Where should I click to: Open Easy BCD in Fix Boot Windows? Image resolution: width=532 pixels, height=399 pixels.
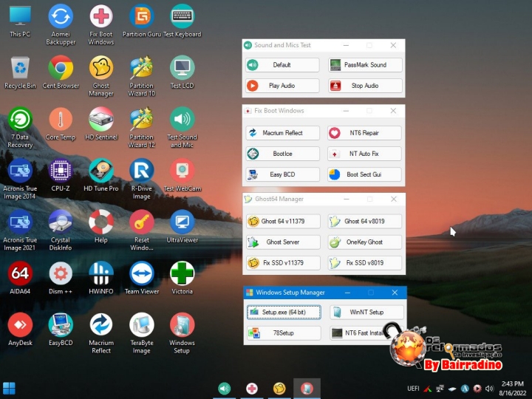pyautogui.click(x=282, y=174)
